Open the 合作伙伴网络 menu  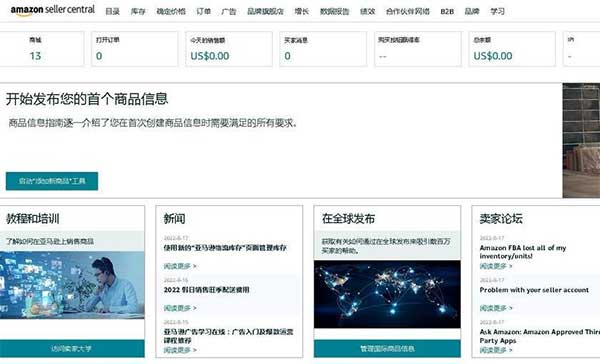[x=408, y=11]
